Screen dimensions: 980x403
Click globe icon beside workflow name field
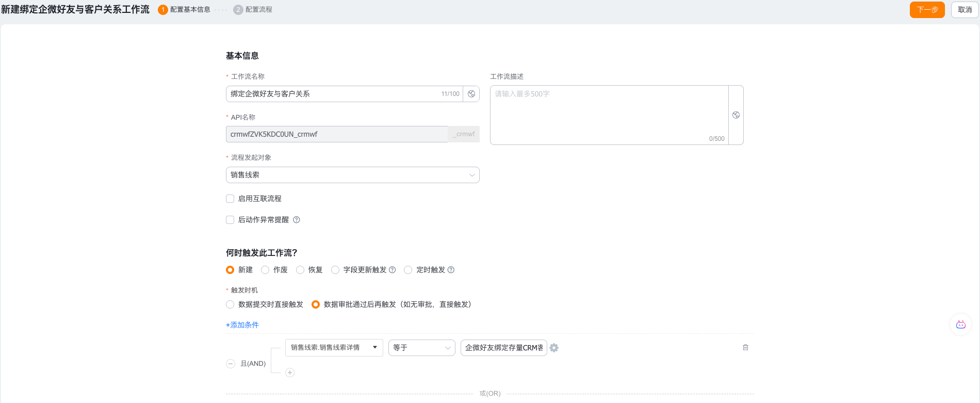471,94
